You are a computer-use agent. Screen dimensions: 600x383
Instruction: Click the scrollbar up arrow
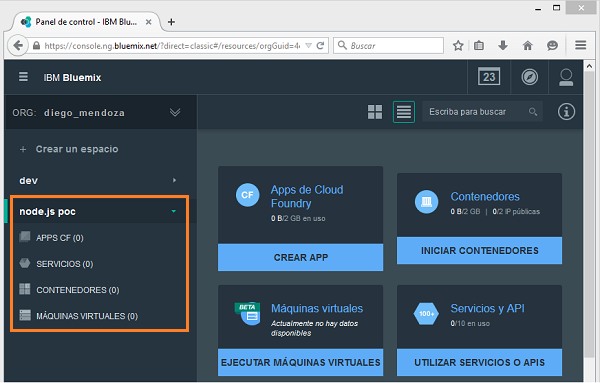click(x=589, y=65)
